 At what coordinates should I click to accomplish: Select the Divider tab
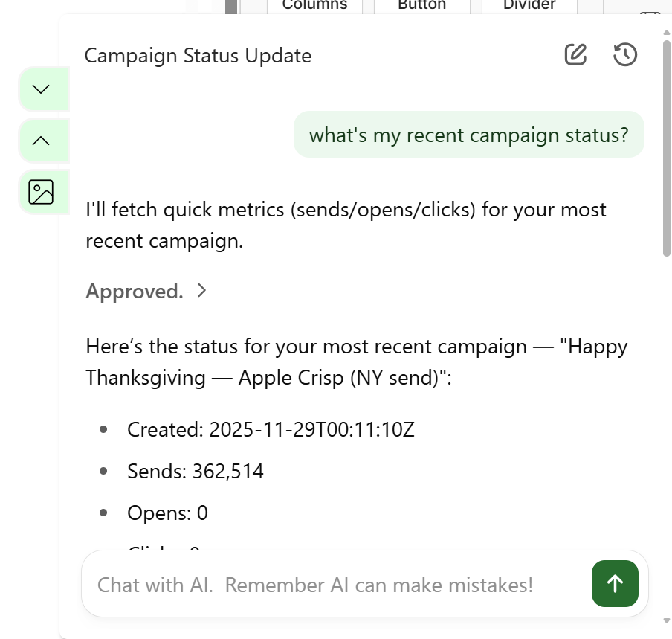pyautogui.click(x=529, y=5)
